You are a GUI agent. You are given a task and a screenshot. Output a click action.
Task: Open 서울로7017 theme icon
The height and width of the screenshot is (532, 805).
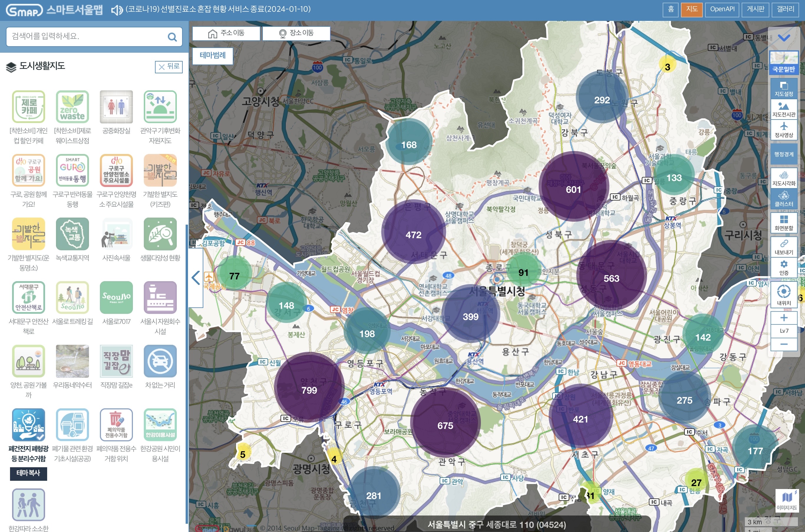pos(116,298)
